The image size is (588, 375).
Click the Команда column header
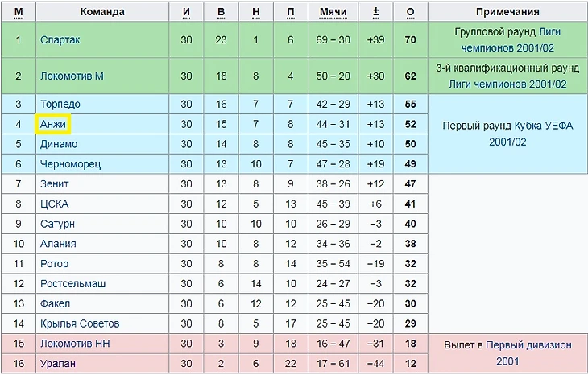103,12
